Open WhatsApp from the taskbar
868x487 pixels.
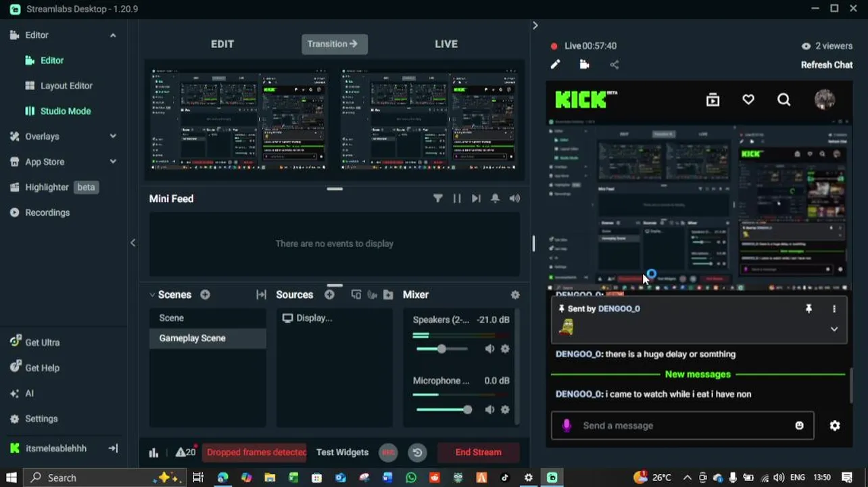(411, 478)
